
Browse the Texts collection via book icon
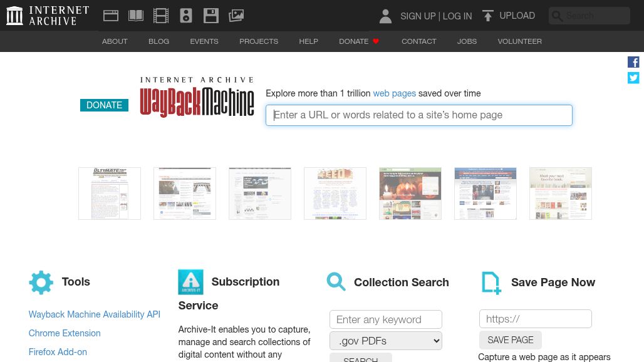point(136,15)
